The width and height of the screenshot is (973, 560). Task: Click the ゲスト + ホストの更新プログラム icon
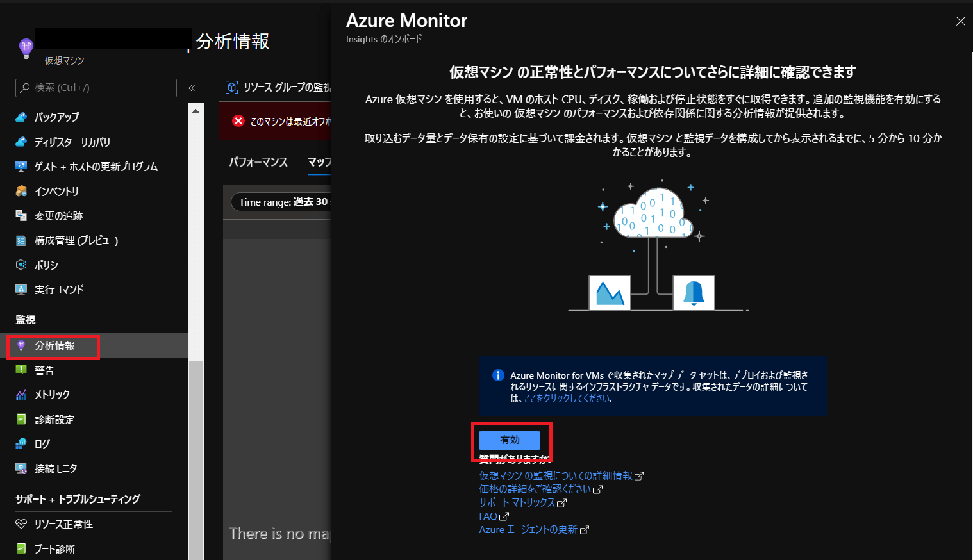21,166
